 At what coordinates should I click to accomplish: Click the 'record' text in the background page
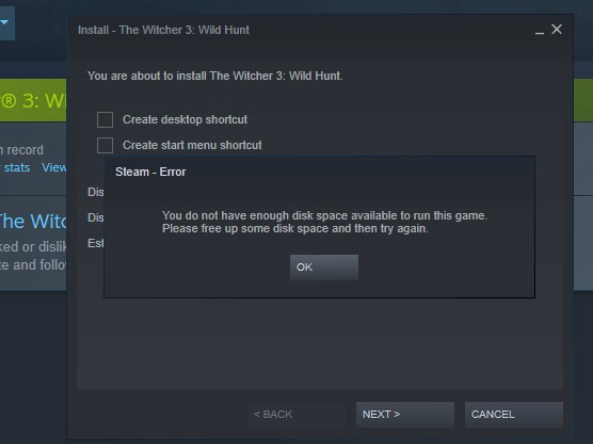pyautogui.click(x=25, y=150)
